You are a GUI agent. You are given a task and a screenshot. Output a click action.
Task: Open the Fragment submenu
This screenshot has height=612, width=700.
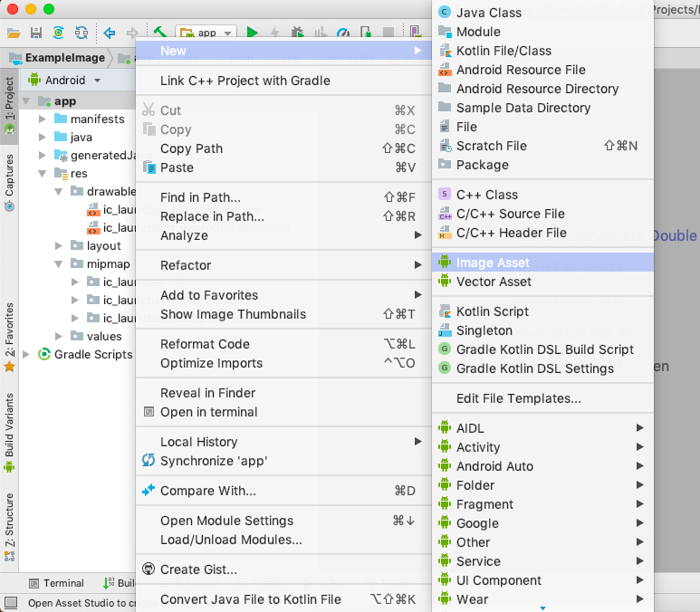coord(542,504)
